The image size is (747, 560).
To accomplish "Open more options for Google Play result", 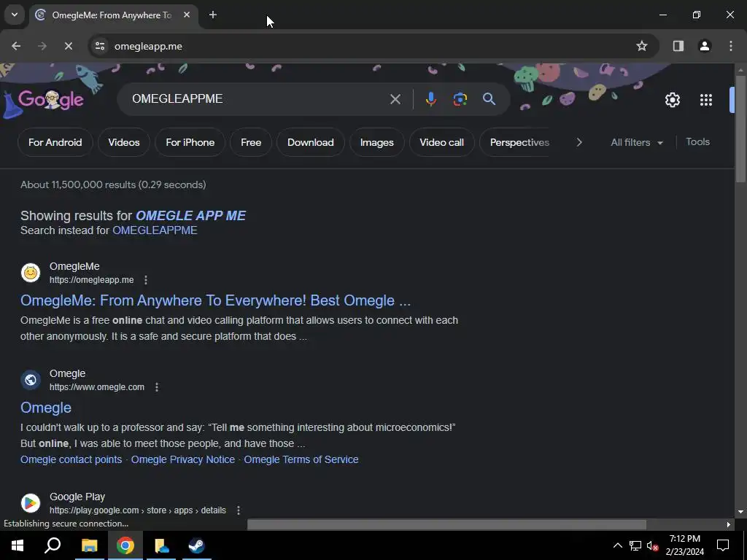I will coord(239,510).
